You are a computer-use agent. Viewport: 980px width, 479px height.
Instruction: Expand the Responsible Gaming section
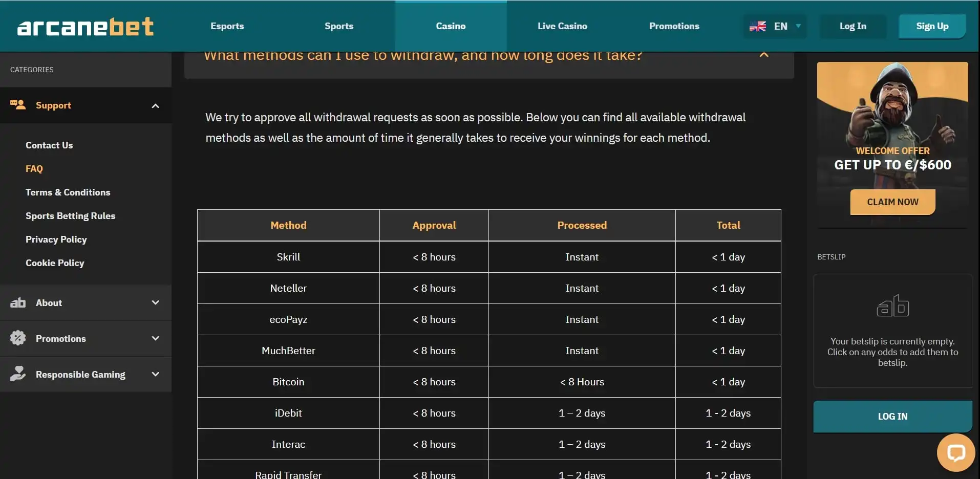tap(155, 374)
